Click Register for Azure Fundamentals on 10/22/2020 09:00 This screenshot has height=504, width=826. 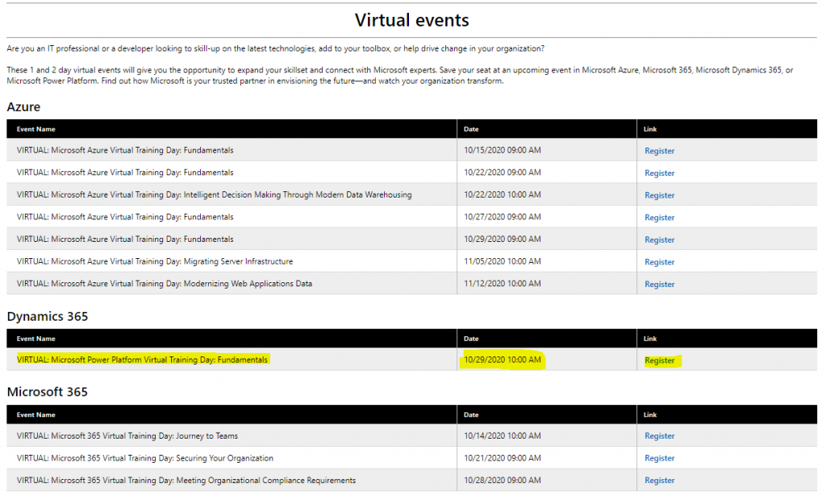(659, 173)
